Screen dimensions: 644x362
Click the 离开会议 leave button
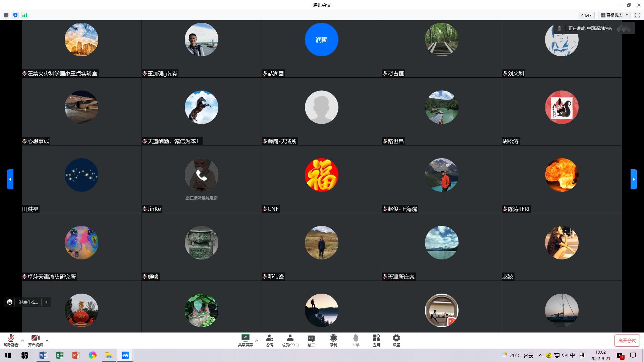click(x=627, y=341)
